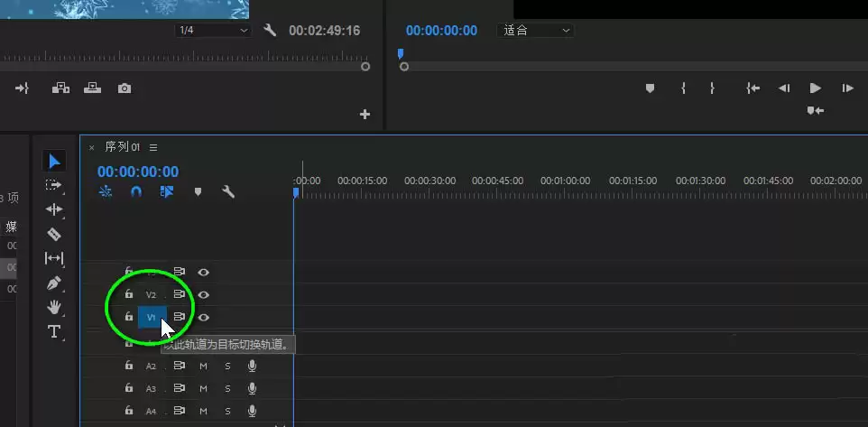This screenshot has height=427, width=868.
Task: Click the Program monitor timecode 00:00:00:00
Action: click(x=441, y=31)
